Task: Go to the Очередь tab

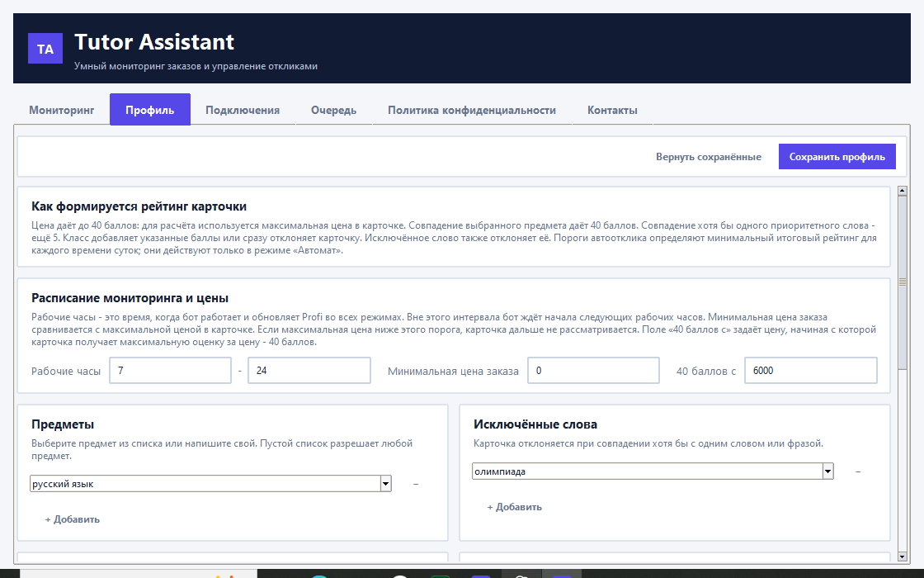Action: pos(333,110)
